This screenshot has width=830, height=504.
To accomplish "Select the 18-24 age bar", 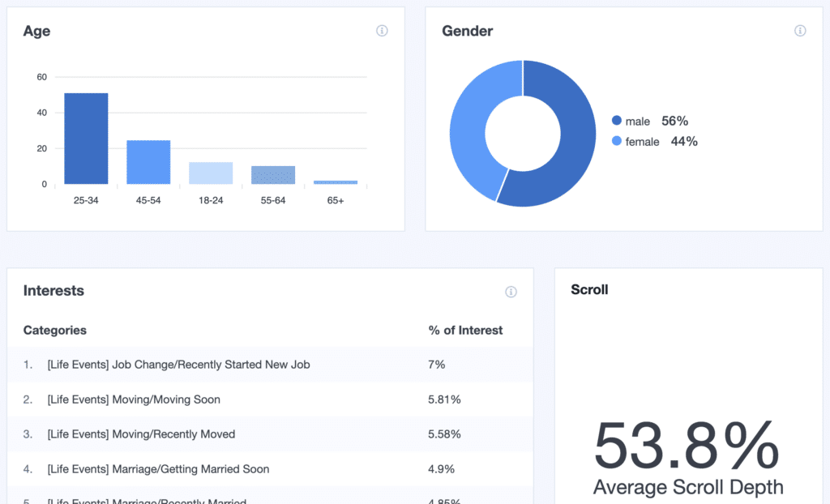I will pyautogui.click(x=211, y=173).
